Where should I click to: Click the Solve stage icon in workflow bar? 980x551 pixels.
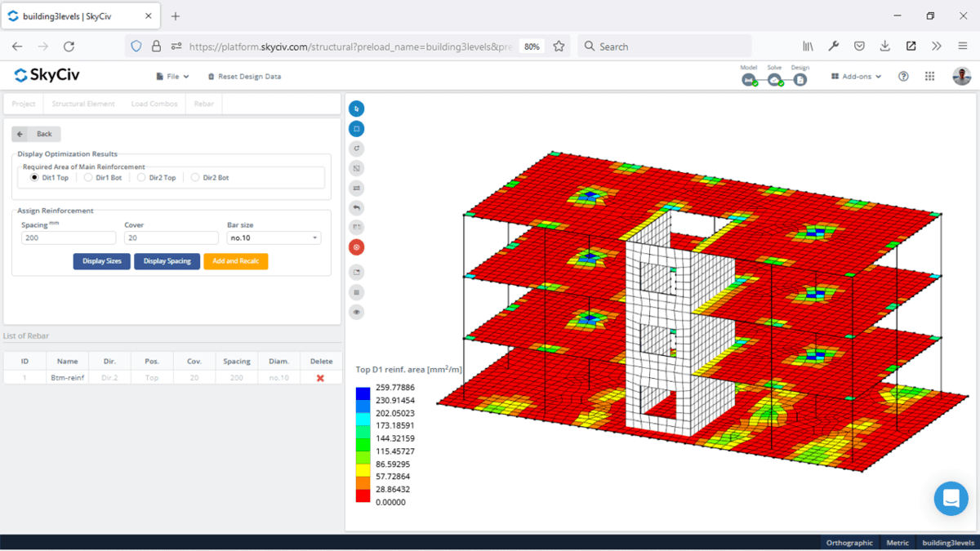(774, 79)
